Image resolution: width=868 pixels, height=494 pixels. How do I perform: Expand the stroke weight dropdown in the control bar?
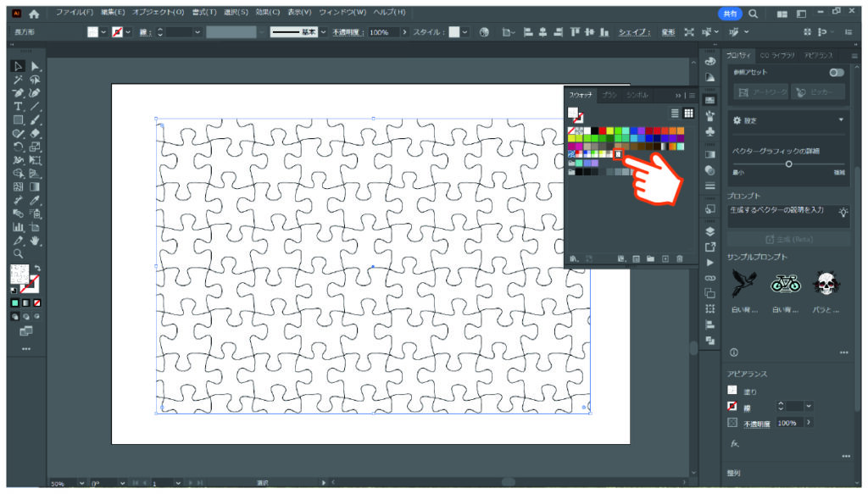tap(198, 32)
